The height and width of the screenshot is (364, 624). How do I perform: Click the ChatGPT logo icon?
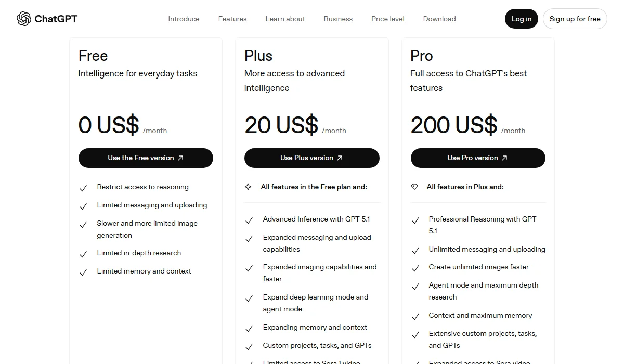tap(23, 18)
